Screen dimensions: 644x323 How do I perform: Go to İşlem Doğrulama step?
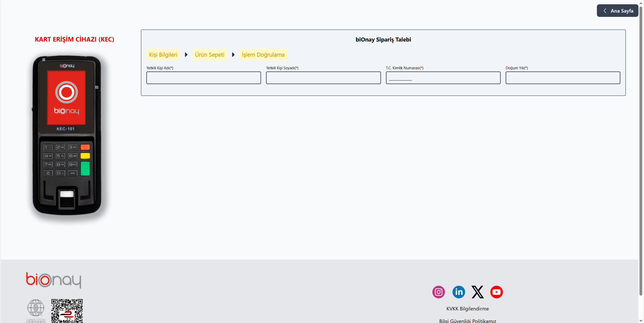(x=263, y=55)
